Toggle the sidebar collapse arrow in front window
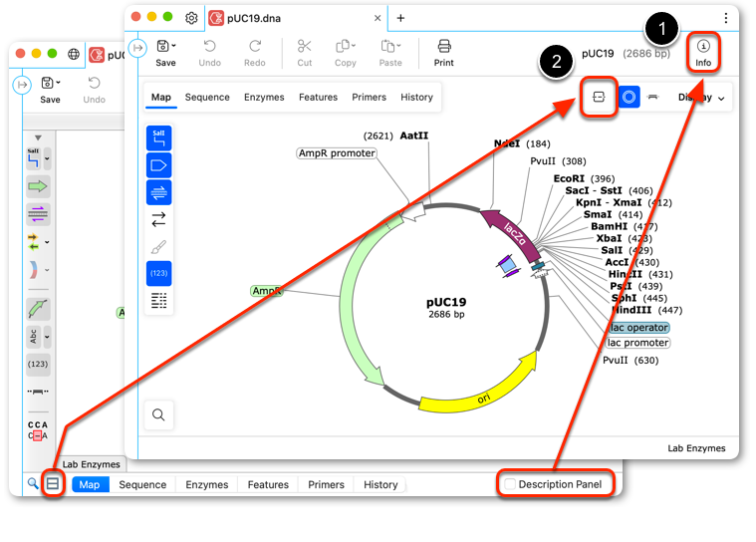756x542 pixels. point(137,48)
